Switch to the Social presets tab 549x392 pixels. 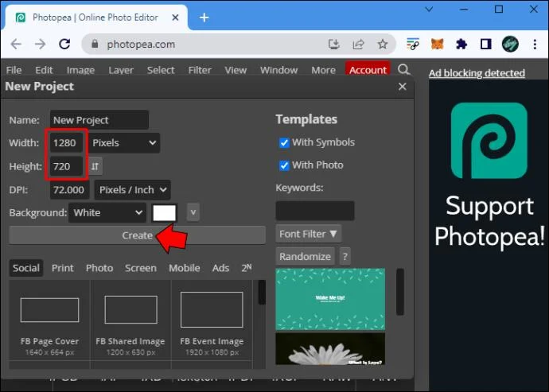[26, 268]
